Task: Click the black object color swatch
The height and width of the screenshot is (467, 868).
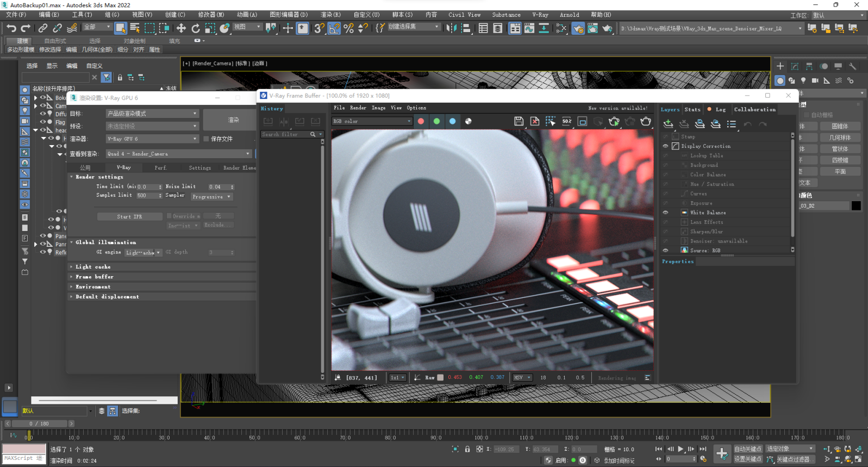Action: tap(856, 206)
